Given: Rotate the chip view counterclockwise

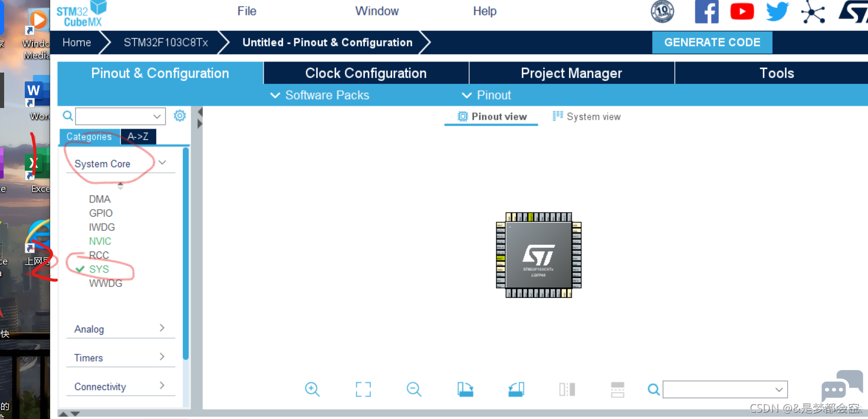Looking at the screenshot, I should (516, 389).
